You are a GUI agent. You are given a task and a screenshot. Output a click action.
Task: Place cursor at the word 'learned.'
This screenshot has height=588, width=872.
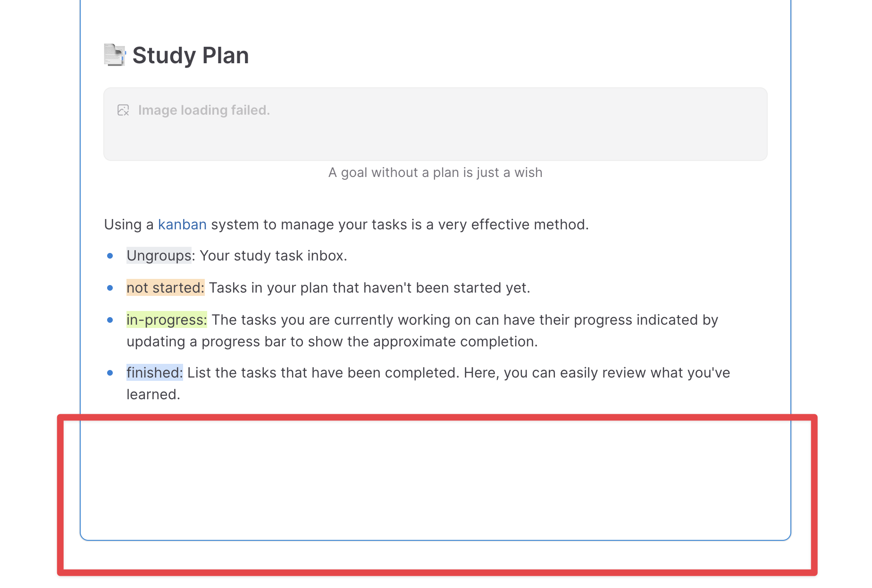click(153, 395)
